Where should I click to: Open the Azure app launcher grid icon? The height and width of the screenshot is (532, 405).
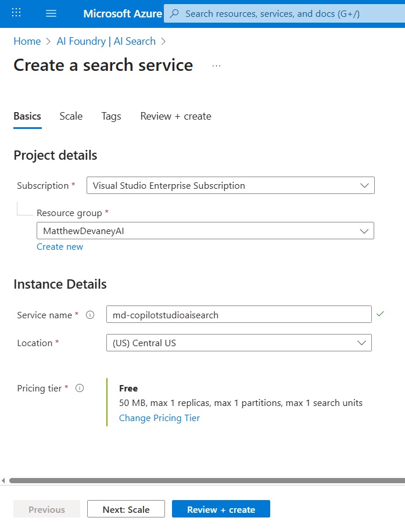point(16,13)
